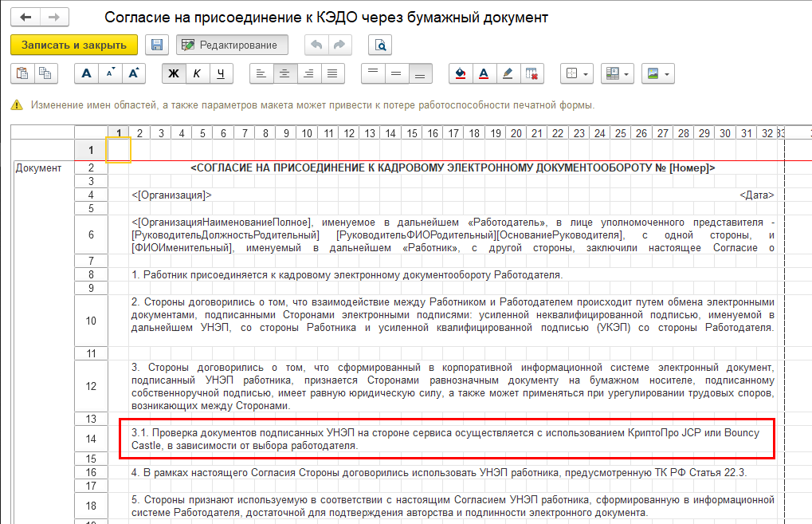
Task: Pick a text color with red-underlined A
Action: point(484,73)
